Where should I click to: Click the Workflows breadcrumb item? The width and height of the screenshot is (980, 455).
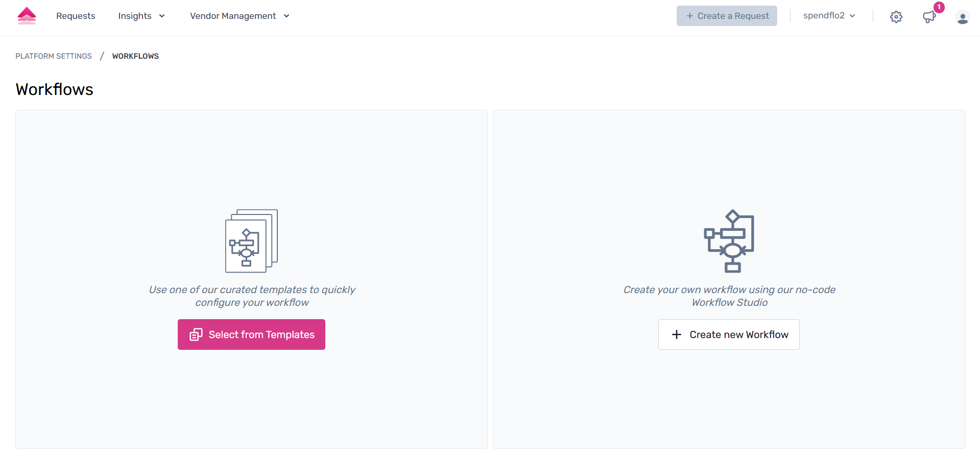135,56
